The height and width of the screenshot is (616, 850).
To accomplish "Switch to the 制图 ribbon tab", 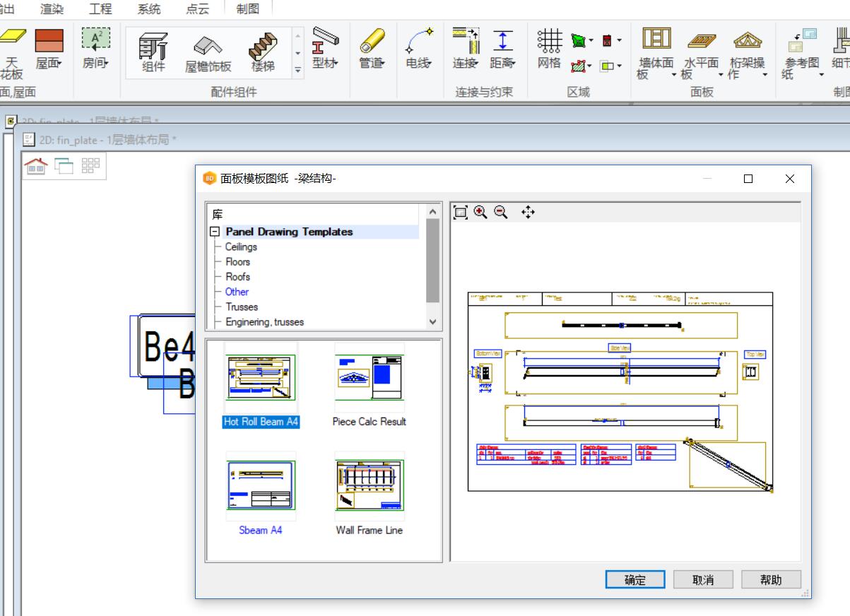I will pyautogui.click(x=248, y=8).
